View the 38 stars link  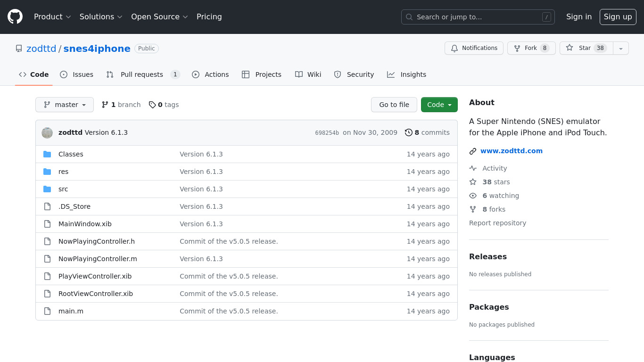coord(489,182)
